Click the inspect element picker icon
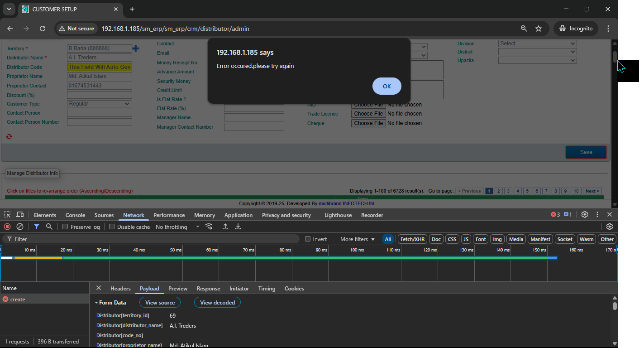The image size is (644, 348). pos(8,215)
